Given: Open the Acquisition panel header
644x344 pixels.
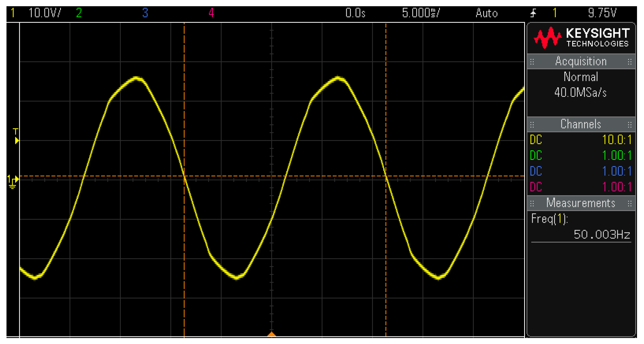Looking at the screenshot, I should pos(581,61).
